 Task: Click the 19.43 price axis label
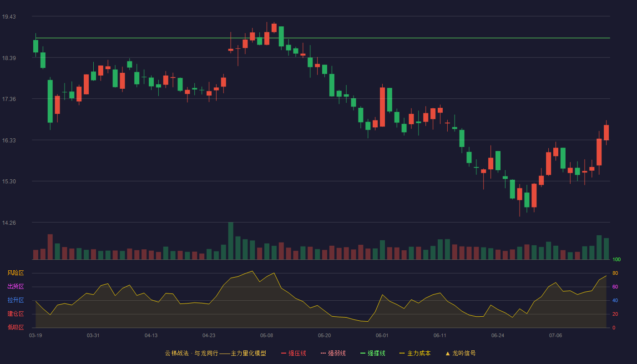(9, 17)
